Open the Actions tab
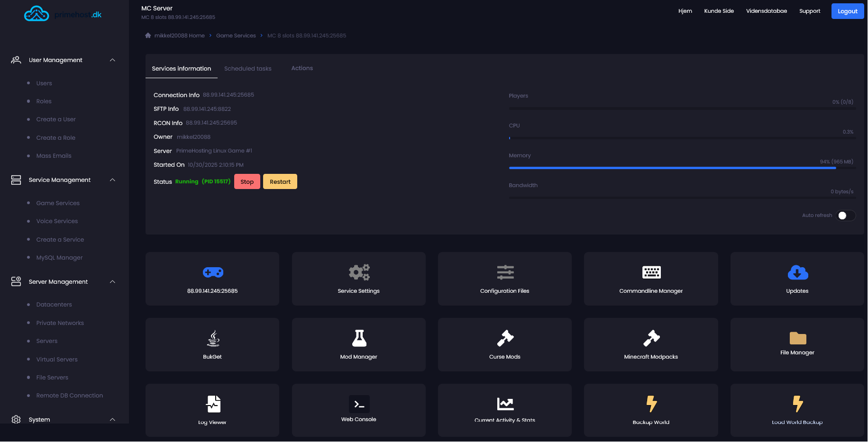Screen dimensions: 868x442 302,68
